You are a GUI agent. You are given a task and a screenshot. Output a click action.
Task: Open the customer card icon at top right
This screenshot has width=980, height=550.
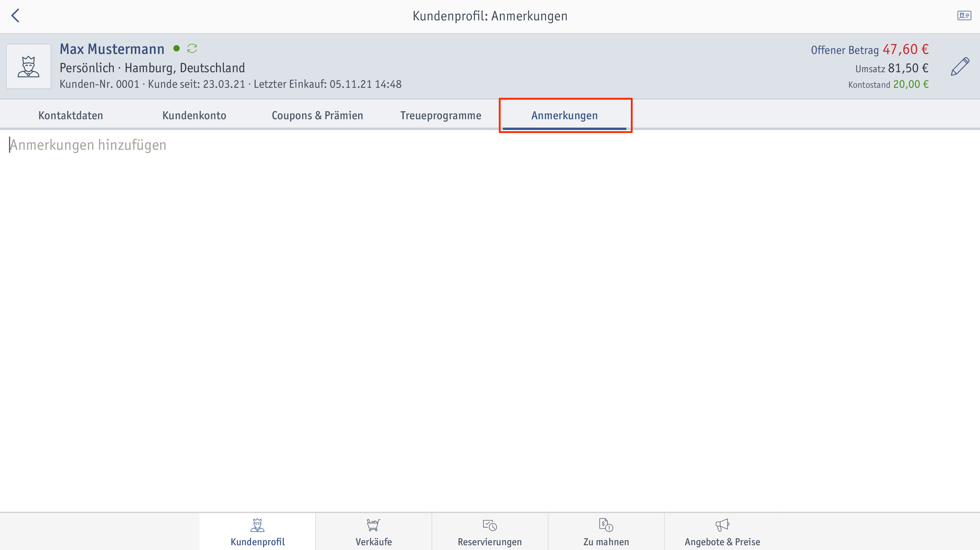click(x=964, y=16)
